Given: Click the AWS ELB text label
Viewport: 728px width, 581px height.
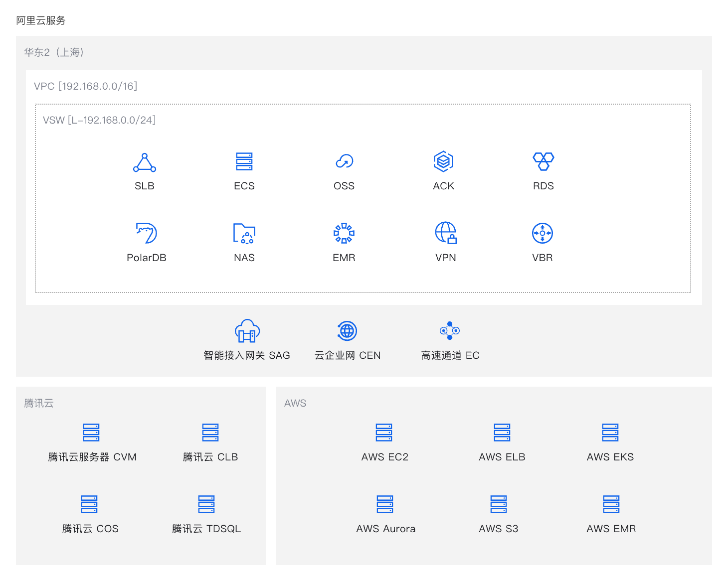Looking at the screenshot, I should [x=502, y=457].
